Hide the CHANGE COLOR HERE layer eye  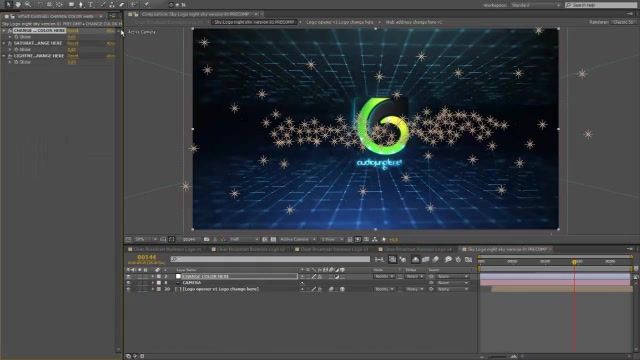coord(129,276)
